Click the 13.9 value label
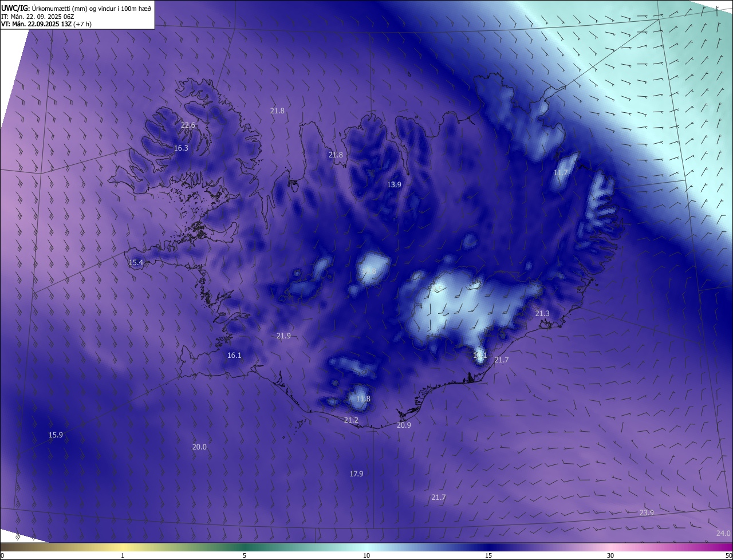 coord(394,184)
